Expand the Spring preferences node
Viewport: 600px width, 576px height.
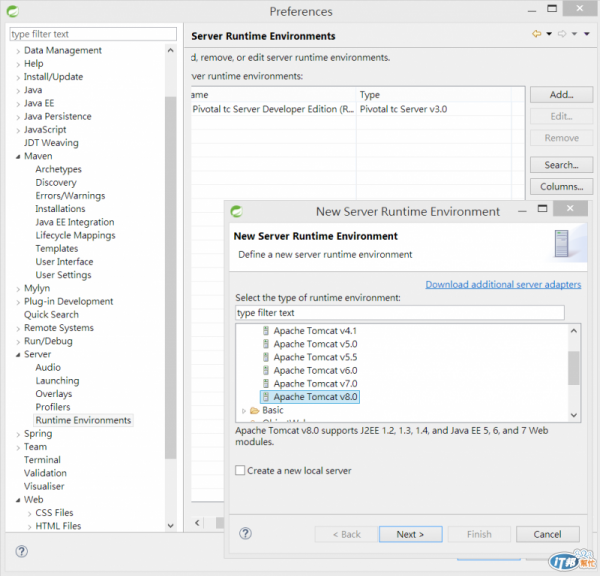click(18, 434)
